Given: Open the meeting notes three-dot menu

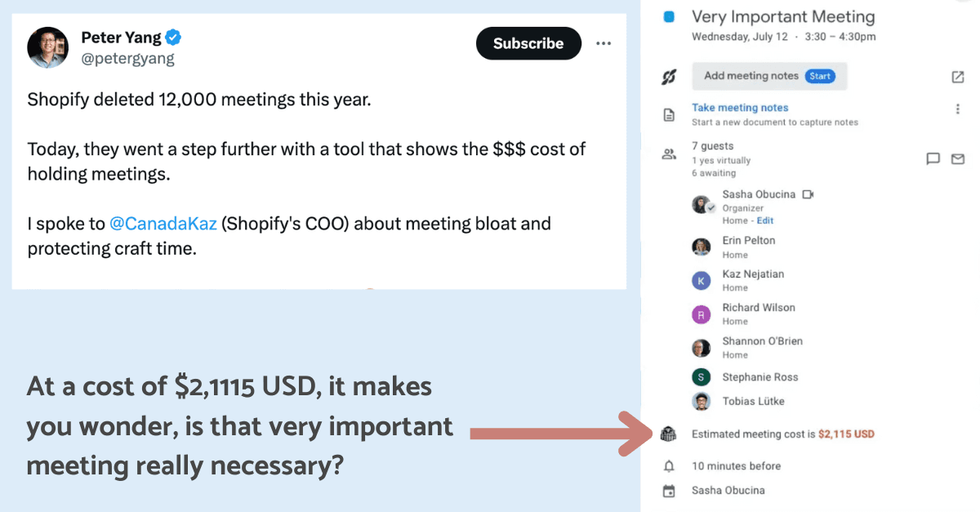Looking at the screenshot, I should (958, 109).
